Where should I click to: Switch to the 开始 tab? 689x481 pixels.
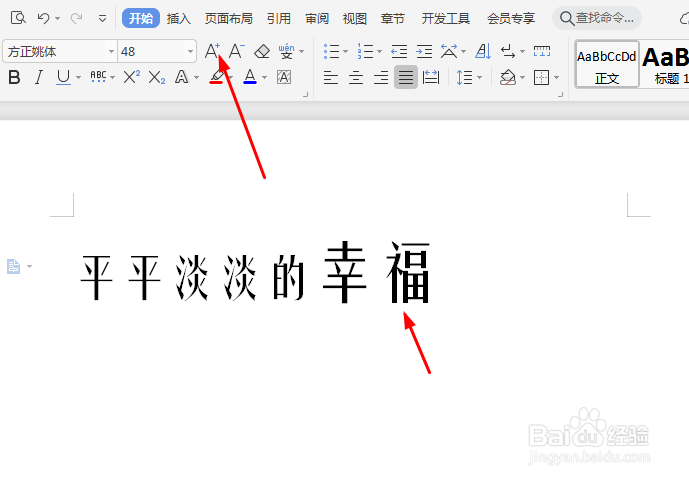(141, 18)
